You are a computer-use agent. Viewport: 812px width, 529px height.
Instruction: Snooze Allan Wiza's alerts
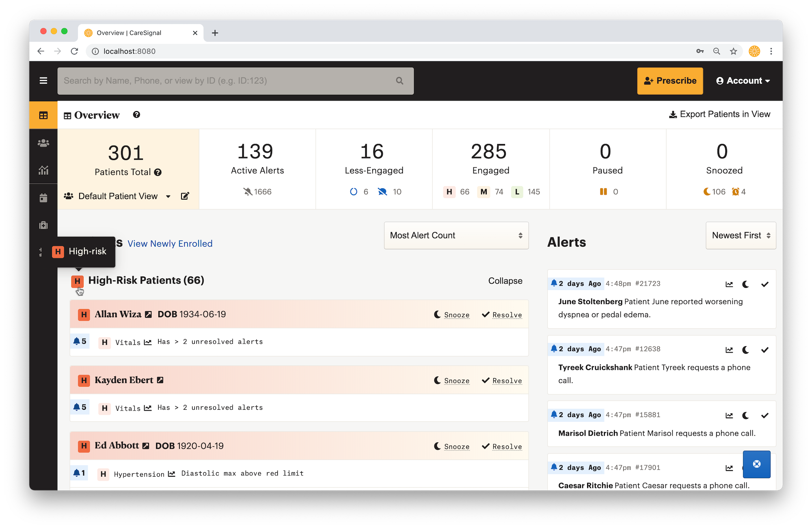pos(451,315)
